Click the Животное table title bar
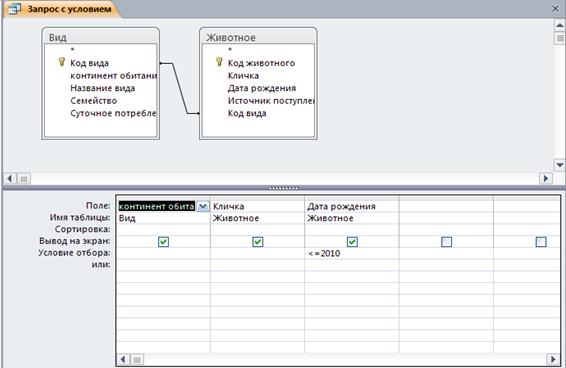This screenshot has width=566, height=368. 258,37
